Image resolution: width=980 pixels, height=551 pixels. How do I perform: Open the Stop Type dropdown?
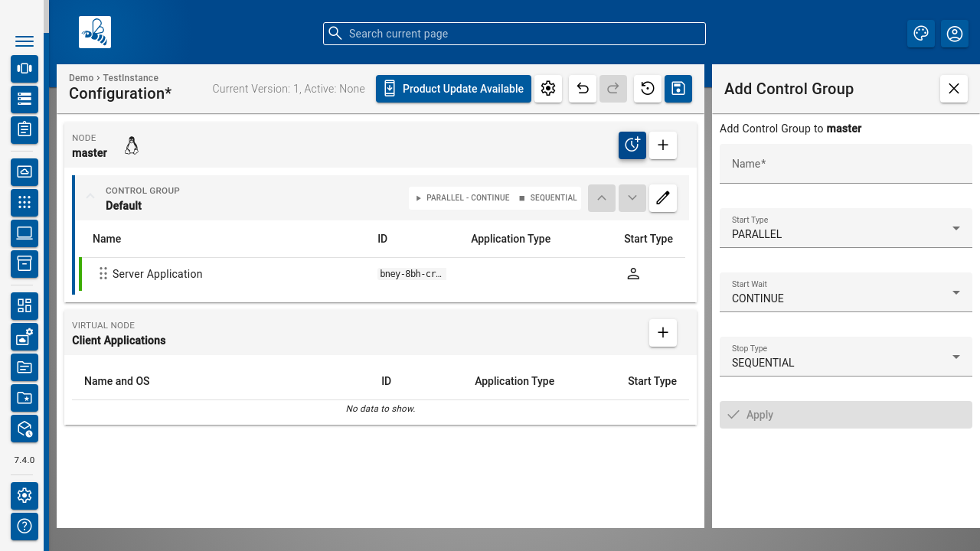846,357
